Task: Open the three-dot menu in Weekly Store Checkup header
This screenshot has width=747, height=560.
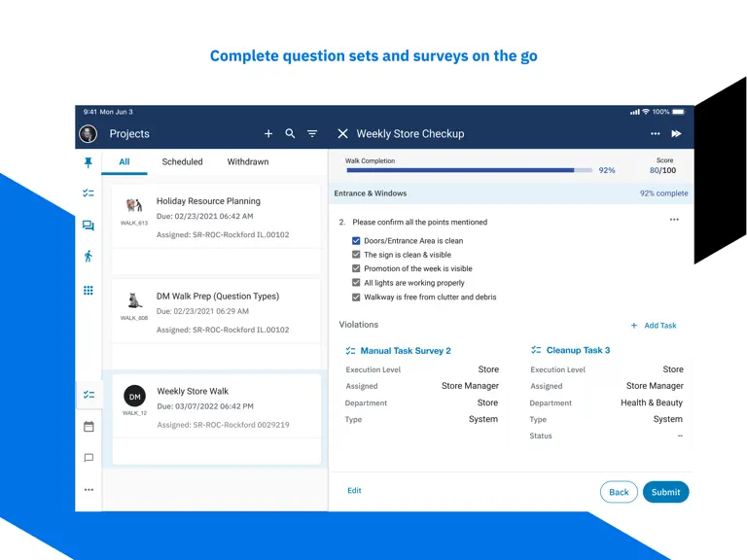Action: [655, 134]
